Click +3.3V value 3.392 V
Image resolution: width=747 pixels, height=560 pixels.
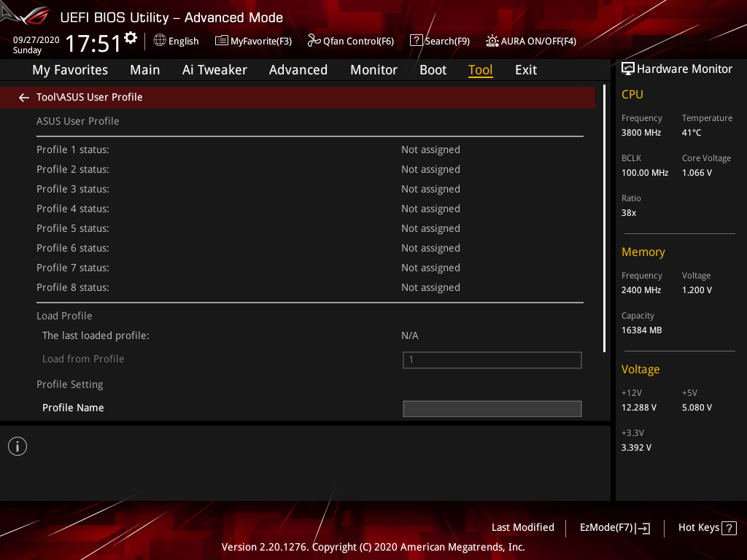(636, 448)
